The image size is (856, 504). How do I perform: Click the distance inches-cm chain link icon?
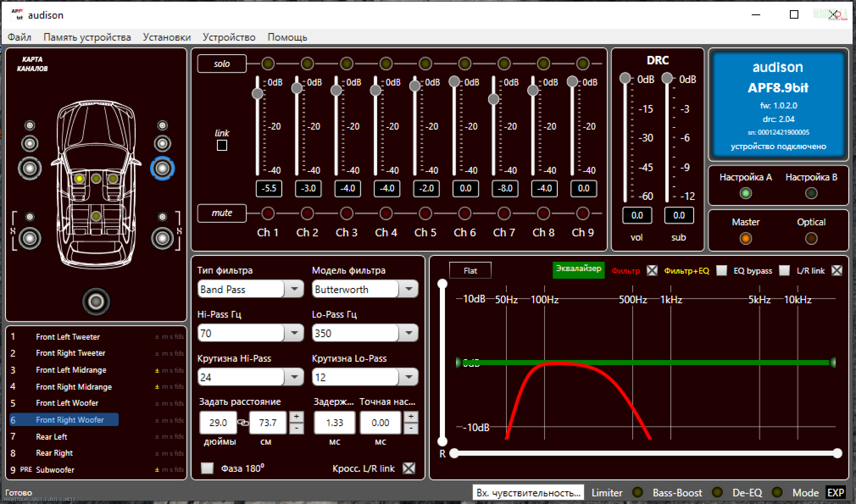click(243, 422)
